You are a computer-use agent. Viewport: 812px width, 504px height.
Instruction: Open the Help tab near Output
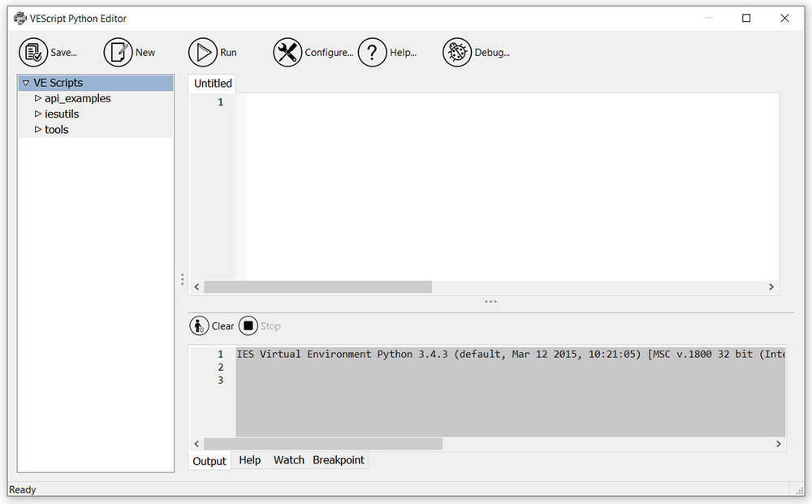(249, 460)
